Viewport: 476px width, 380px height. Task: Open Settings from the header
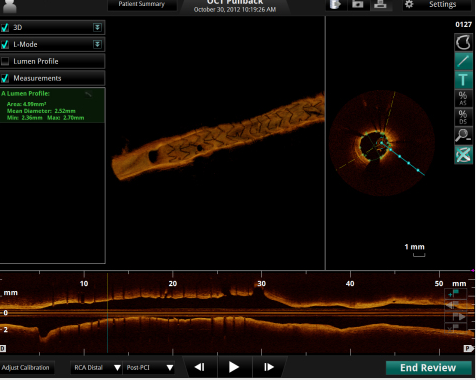tap(436, 5)
